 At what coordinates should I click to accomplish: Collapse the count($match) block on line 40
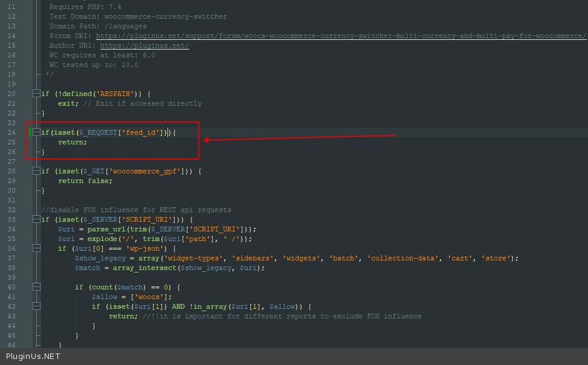click(x=37, y=287)
